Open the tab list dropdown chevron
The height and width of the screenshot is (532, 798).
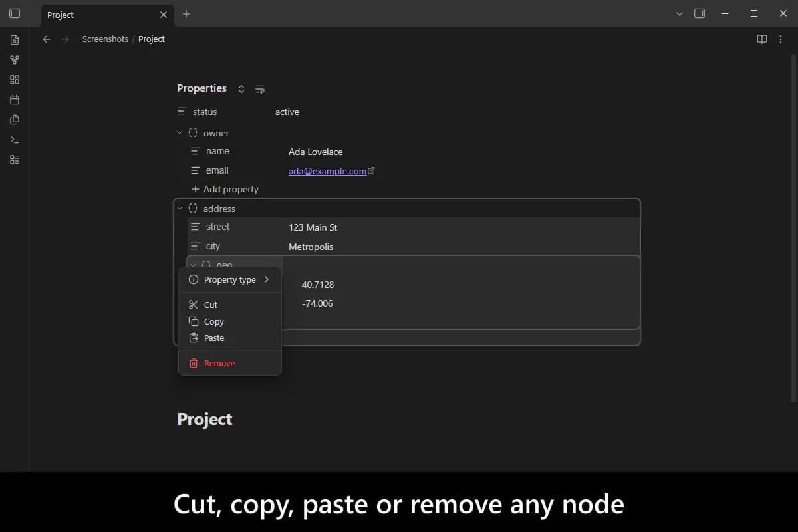click(679, 13)
